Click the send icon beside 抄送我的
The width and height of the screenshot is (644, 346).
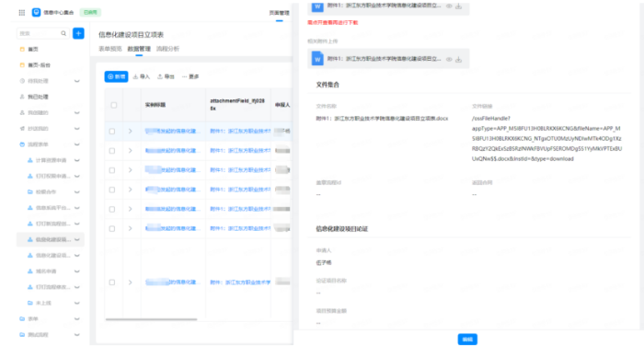tap(22, 129)
